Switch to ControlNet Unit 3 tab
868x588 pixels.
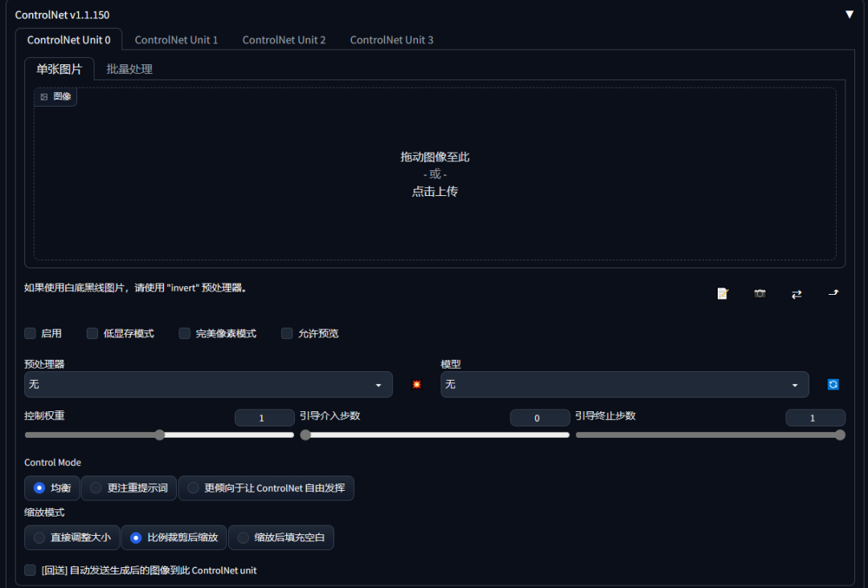click(x=391, y=40)
